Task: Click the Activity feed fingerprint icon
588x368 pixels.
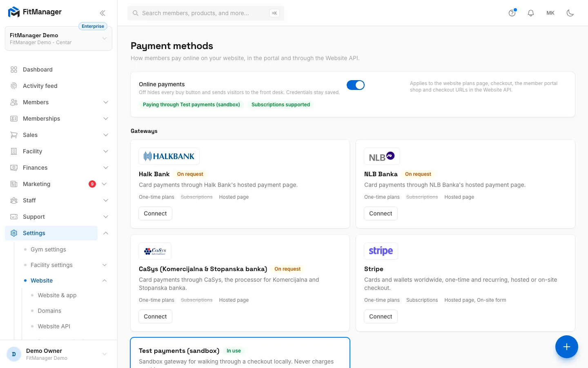Action: [14, 86]
